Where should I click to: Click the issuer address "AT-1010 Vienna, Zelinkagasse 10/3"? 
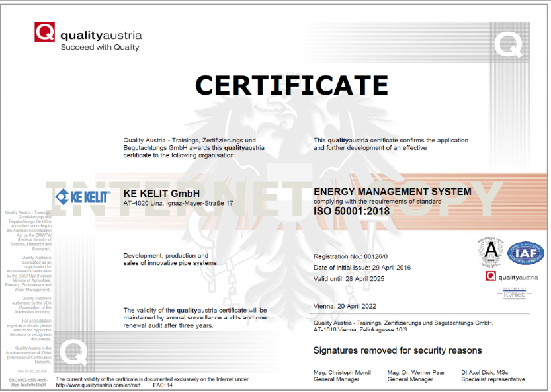click(360, 329)
